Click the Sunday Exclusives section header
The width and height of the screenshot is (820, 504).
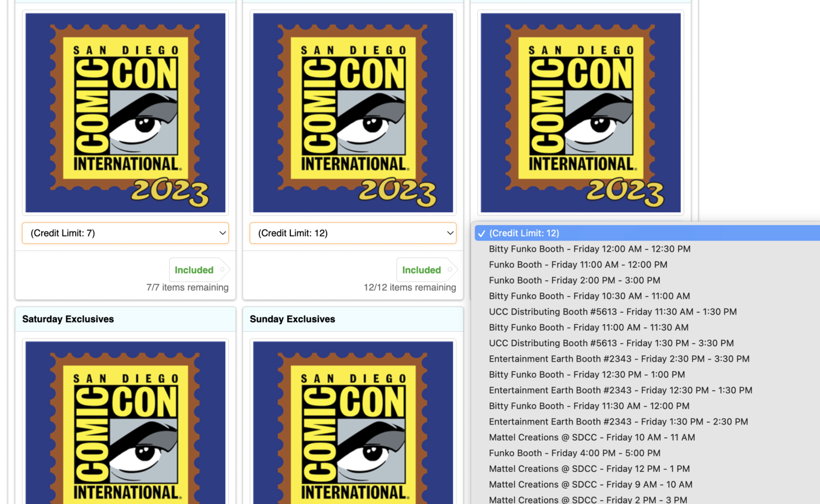click(x=293, y=319)
